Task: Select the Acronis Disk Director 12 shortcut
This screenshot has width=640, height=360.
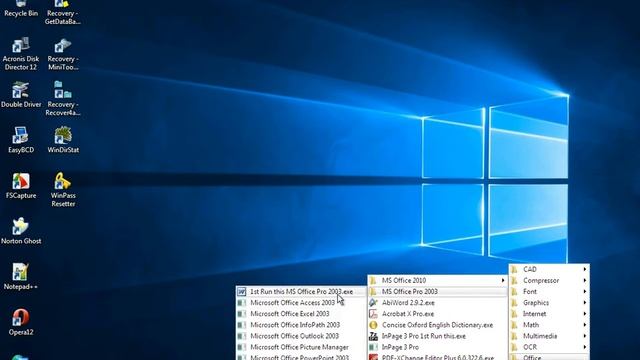Action: pyautogui.click(x=21, y=54)
